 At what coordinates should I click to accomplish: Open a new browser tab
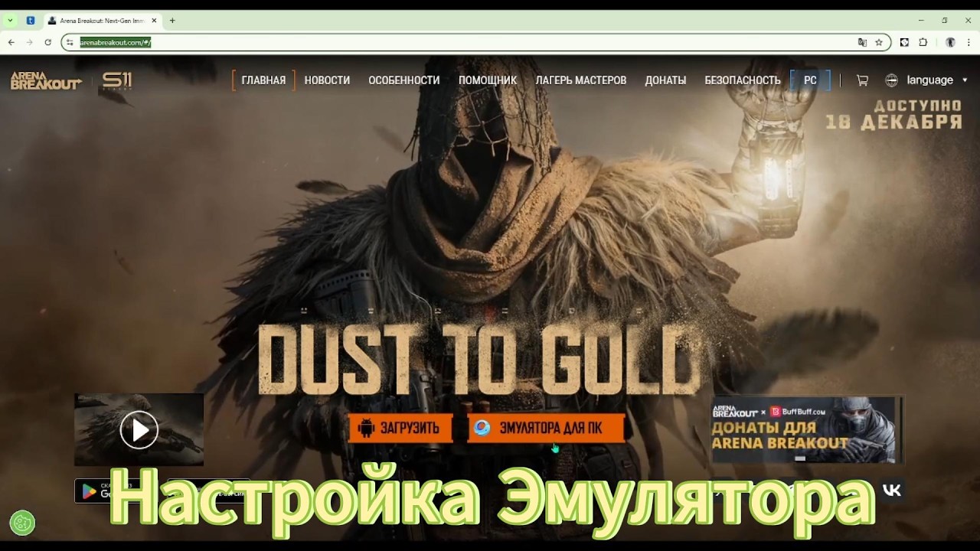(172, 21)
